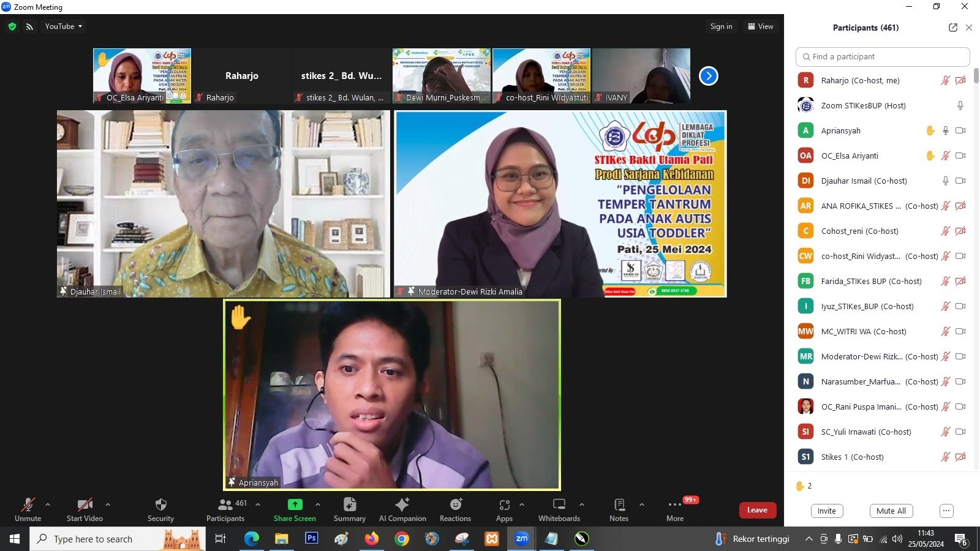
Task: Open the YouTube livestream dropdown
Action: [x=64, y=26]
